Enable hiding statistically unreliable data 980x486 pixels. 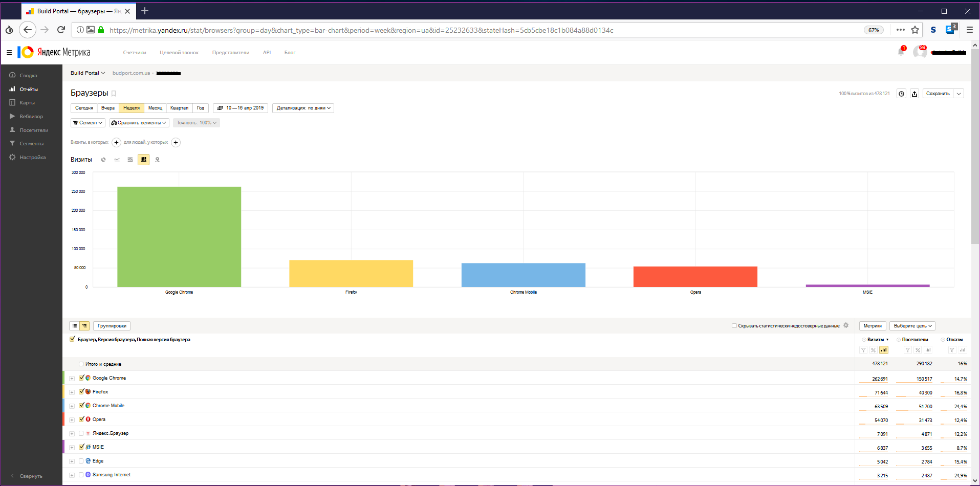734,325
